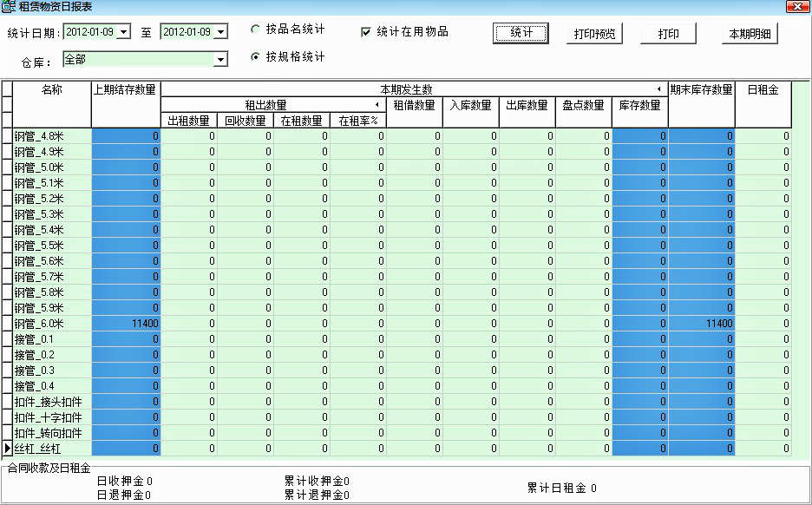The height and width of the screenshot is (505, 812).
Task: Click the 在租数量 column header
Action: [x=302, y=121]
